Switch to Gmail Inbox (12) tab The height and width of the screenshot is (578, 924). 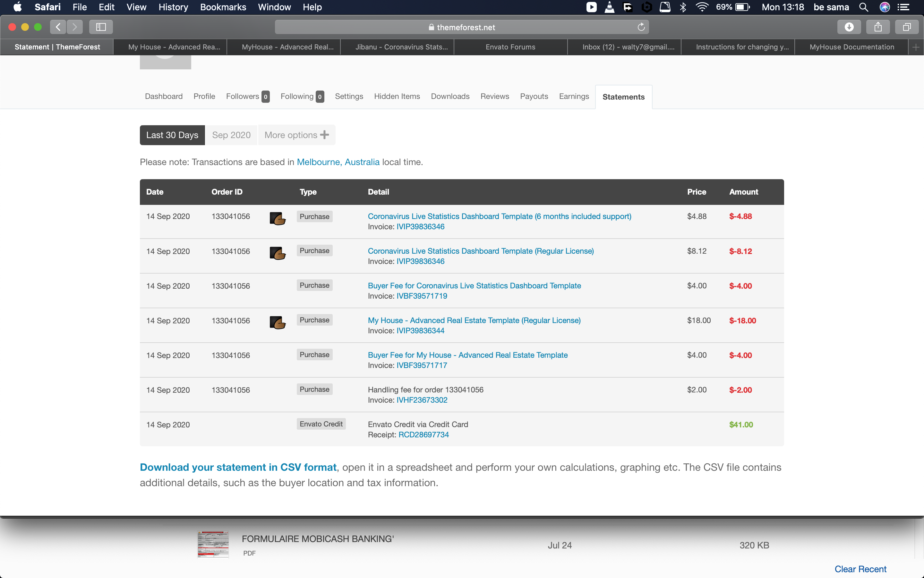pos(624,47)
